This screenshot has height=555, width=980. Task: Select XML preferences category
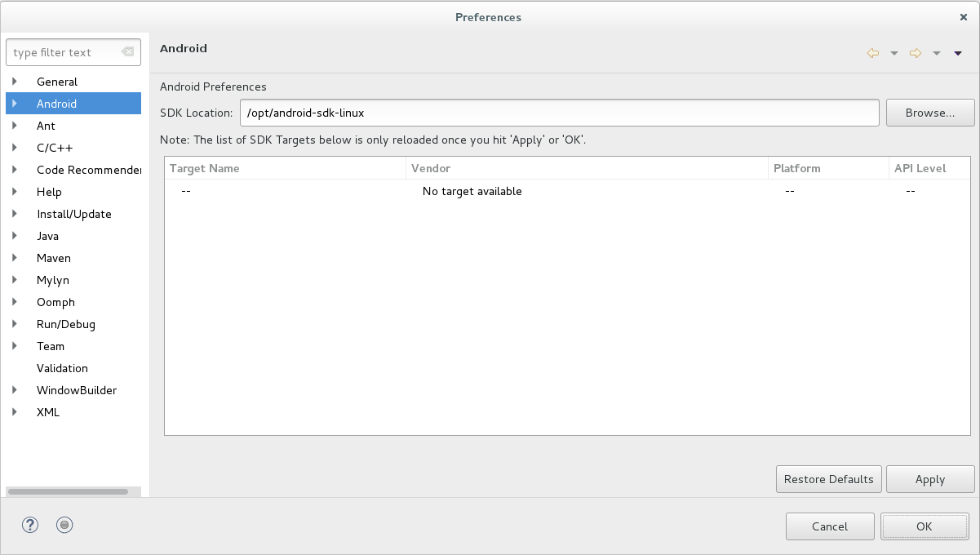(48, 412)
